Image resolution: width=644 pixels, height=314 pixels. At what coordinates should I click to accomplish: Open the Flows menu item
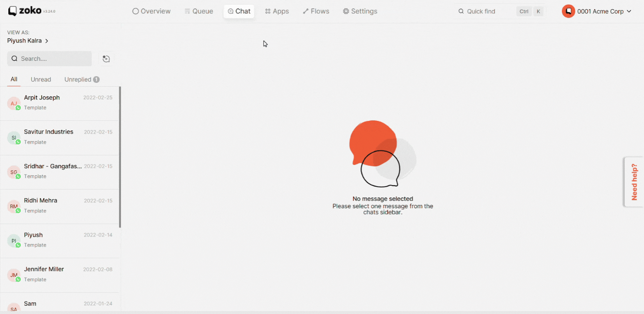(x=316, y=11)
